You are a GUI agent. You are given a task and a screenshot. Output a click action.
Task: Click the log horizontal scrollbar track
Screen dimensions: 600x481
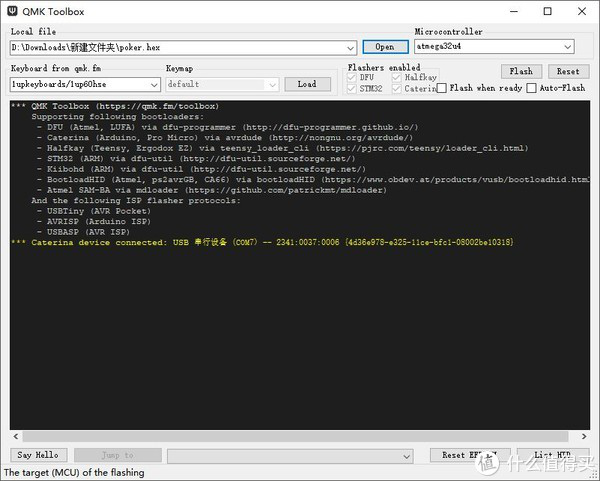[295, 436]
